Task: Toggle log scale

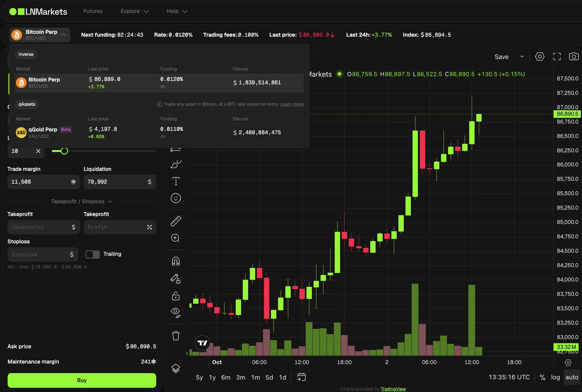Action: pyautogui.click(x=556, y=377)
